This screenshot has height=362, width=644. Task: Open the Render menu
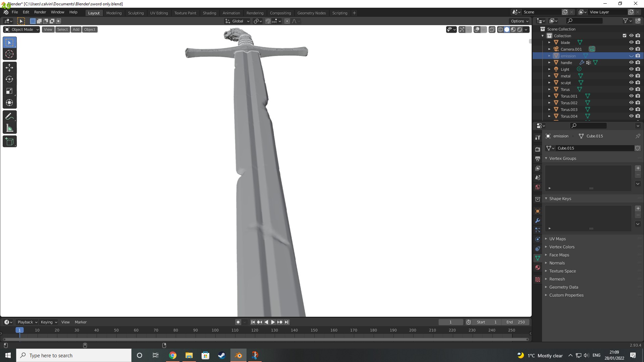pos(40,12)
